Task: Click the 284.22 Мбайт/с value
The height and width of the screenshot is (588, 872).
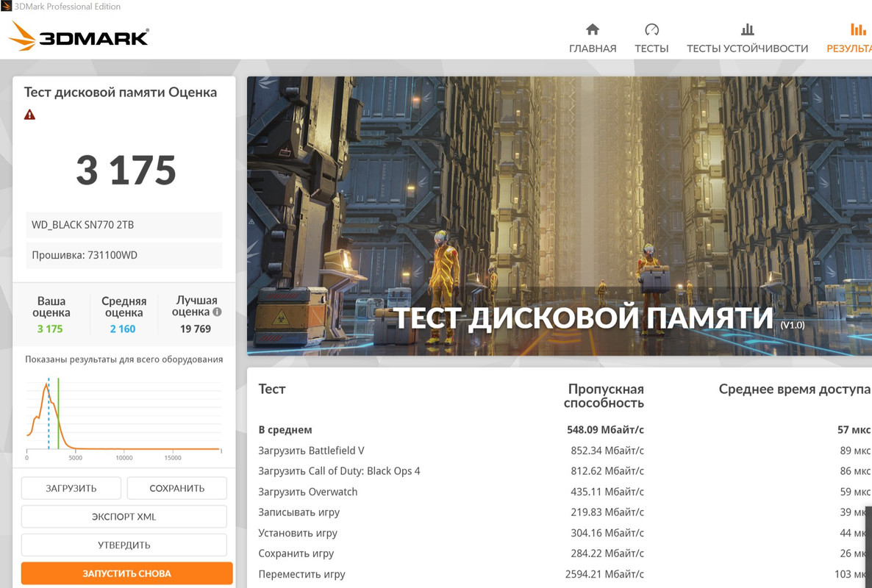Action: tap(607, 553)
